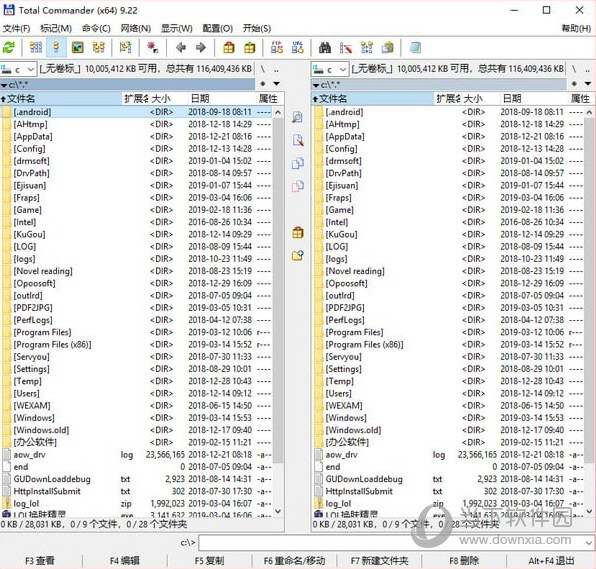Open the Synchronize directories icon

[366, 48]
